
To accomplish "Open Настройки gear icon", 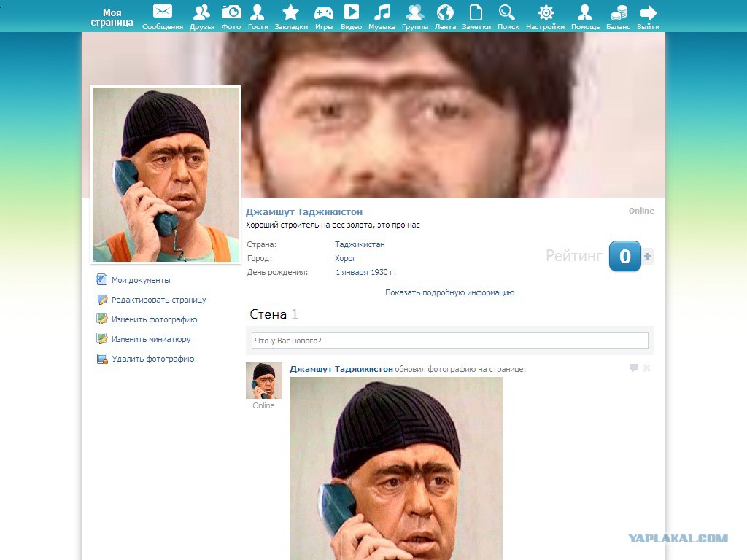I will (x=546, y=12).
